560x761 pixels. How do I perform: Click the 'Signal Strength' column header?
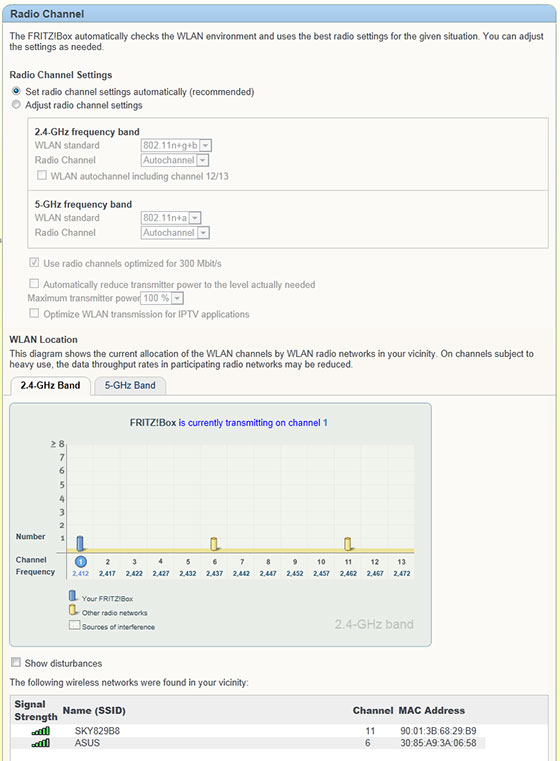coord(36,711)
